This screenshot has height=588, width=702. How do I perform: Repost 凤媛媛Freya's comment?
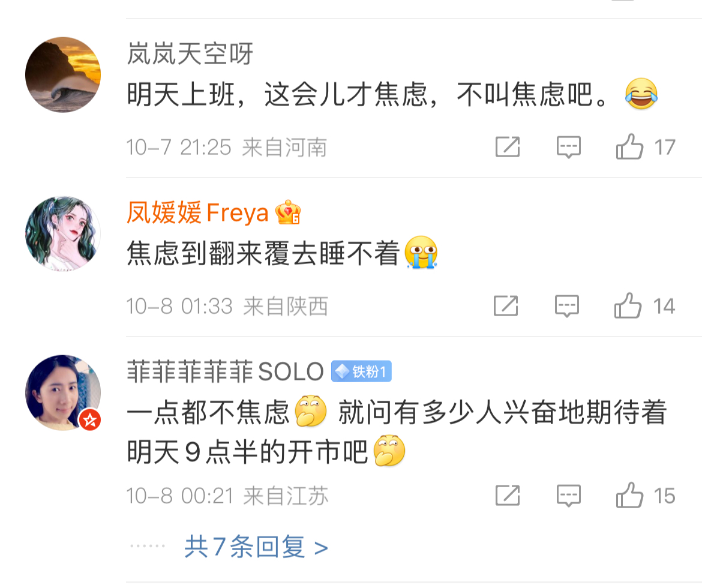pyautogui.click(x=506, y=306)
